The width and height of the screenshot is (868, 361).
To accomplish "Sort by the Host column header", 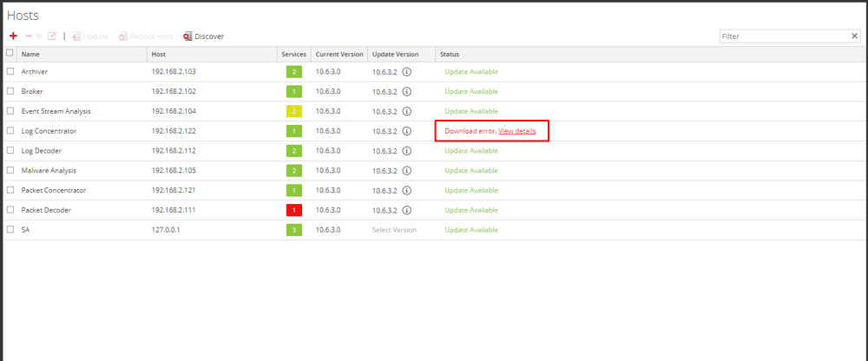I will (212, 55).
